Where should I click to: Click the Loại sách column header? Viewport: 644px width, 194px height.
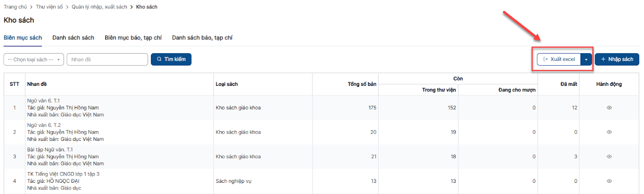tap(227, 84)
